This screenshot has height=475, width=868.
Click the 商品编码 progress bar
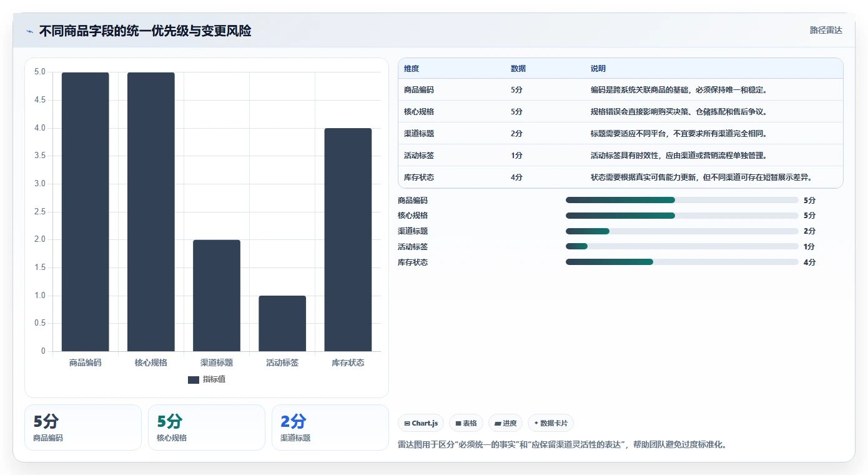click(682, 200)
